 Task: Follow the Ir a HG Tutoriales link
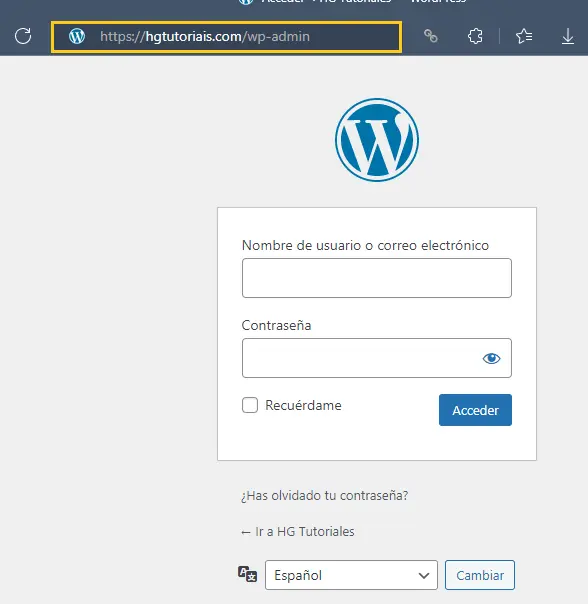(x=297, y=532)
